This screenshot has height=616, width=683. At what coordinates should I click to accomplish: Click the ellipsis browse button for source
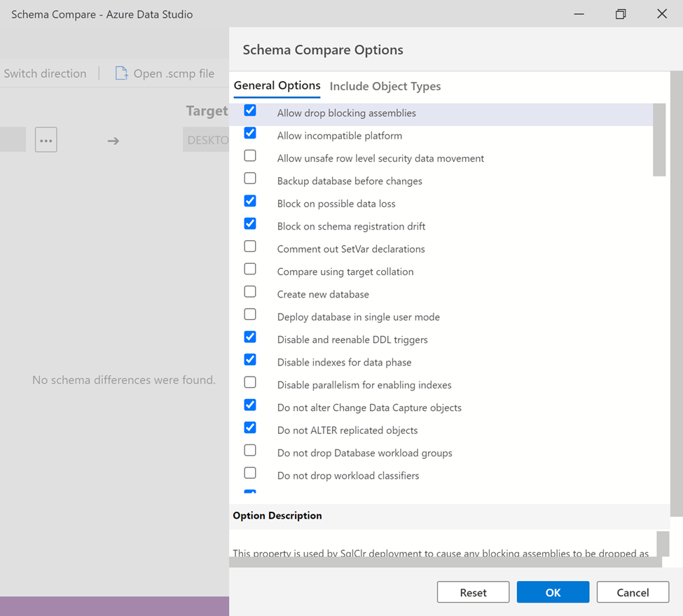coord(46,140)
